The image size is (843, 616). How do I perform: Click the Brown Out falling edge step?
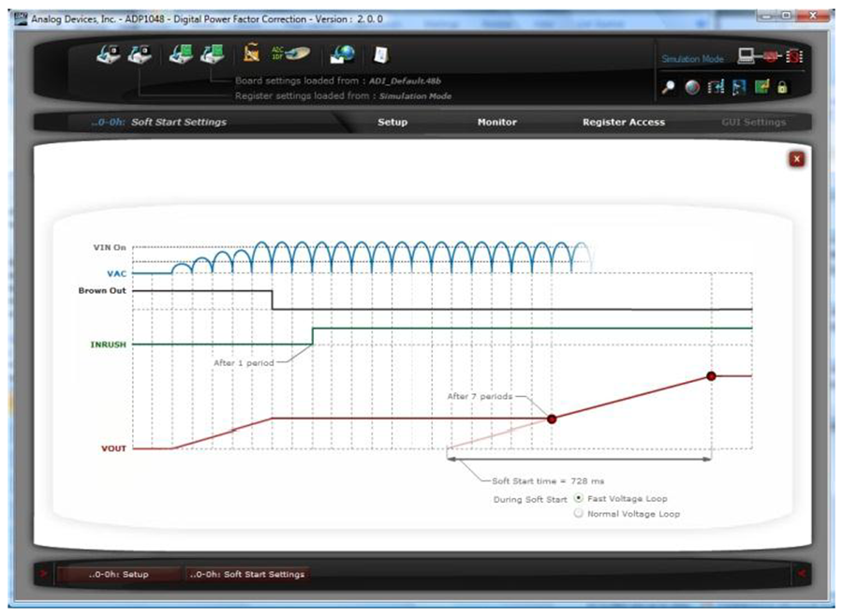[272, 300]
